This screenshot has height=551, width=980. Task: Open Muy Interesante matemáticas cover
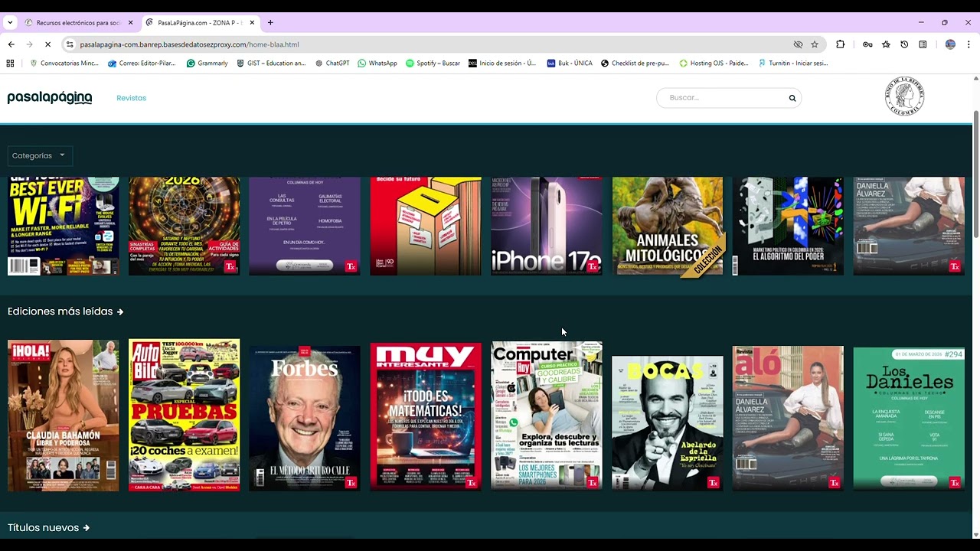(426, 417)
